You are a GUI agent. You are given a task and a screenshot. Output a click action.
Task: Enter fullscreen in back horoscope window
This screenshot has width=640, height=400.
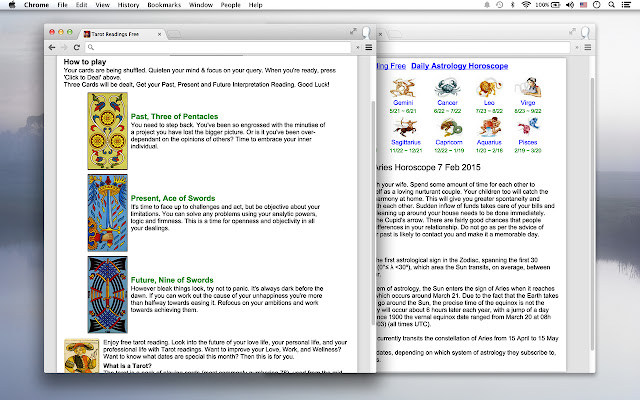[x=572, y=31]
